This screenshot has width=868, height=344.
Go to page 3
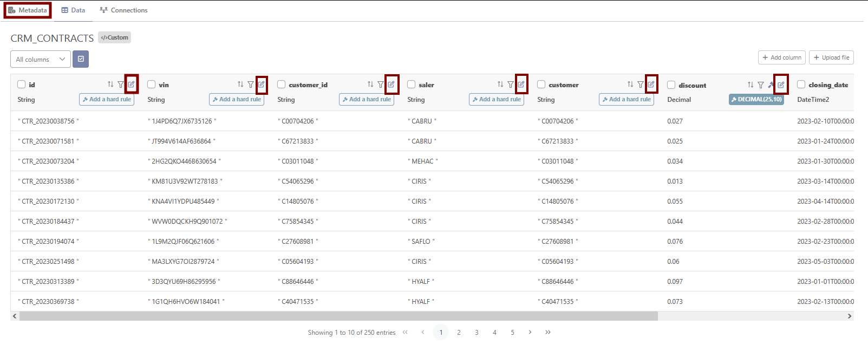pos(477,332)
